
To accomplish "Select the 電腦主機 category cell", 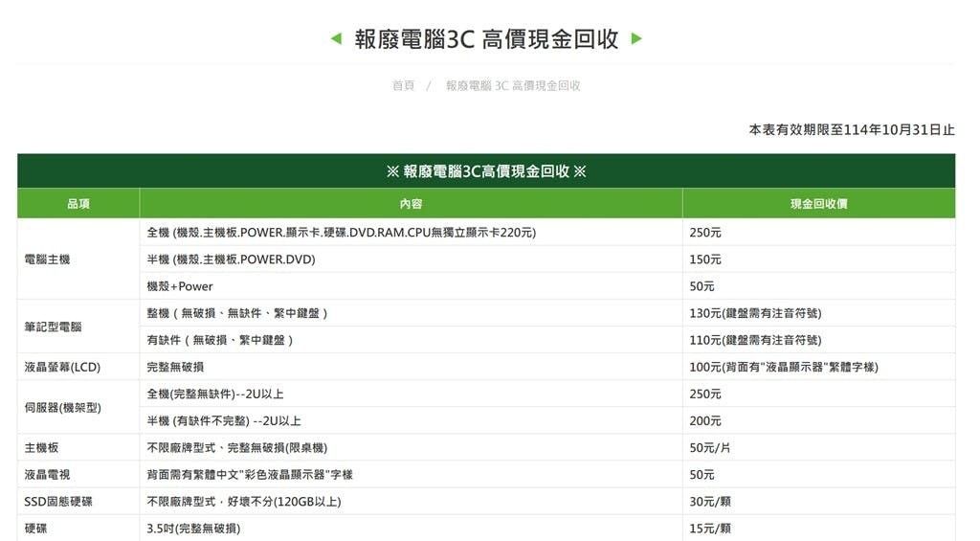I will tap(47, 259).
